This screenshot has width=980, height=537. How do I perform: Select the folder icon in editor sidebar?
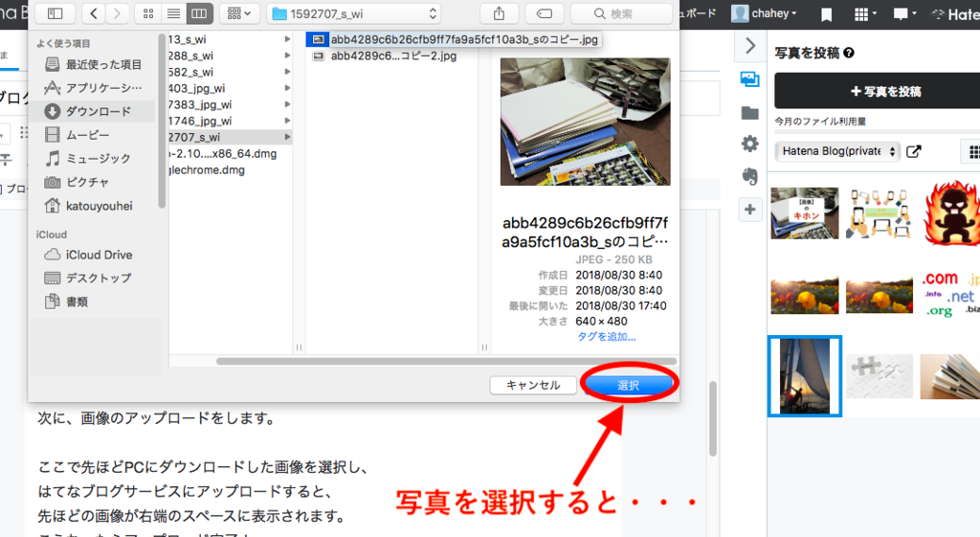750,113
